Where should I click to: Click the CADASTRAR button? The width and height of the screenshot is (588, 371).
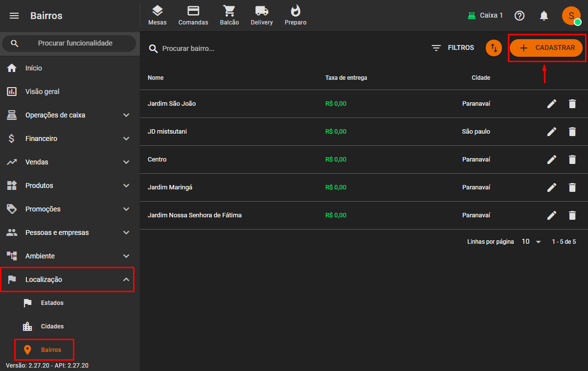(546, 48)
